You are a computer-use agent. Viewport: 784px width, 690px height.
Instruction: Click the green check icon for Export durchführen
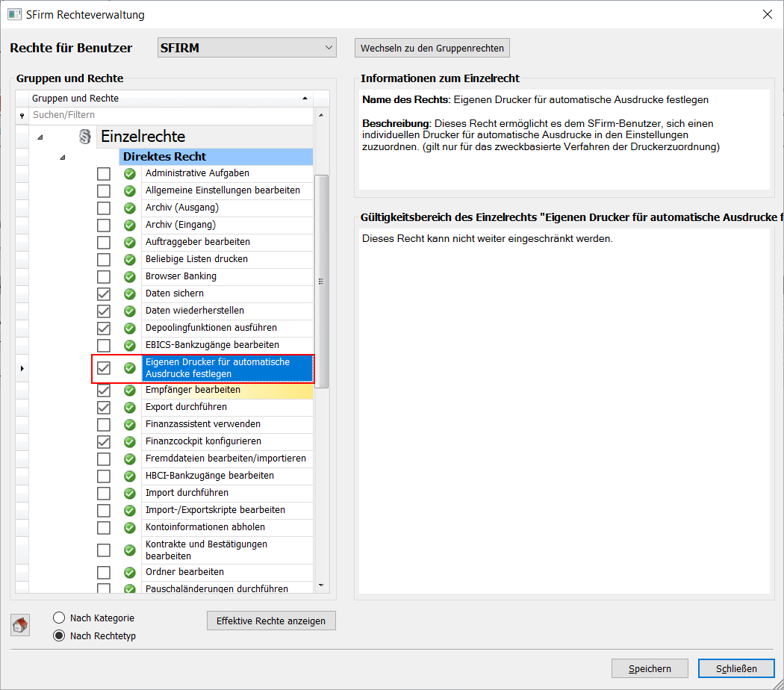point(129,408)
